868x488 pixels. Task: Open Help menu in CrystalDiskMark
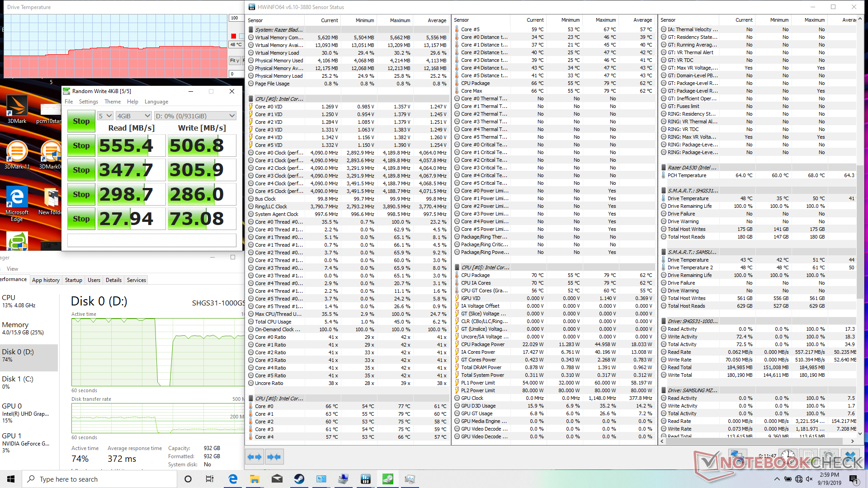pyautogui.click(x=132, y=102)
